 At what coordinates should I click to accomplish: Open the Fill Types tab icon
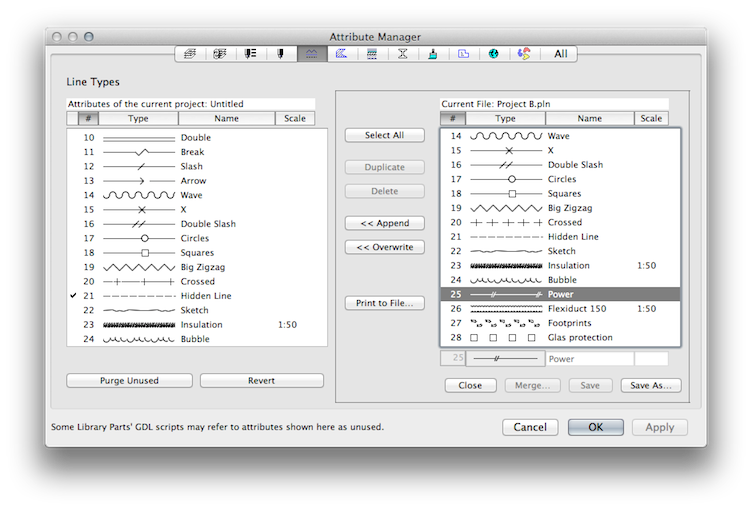341,54
